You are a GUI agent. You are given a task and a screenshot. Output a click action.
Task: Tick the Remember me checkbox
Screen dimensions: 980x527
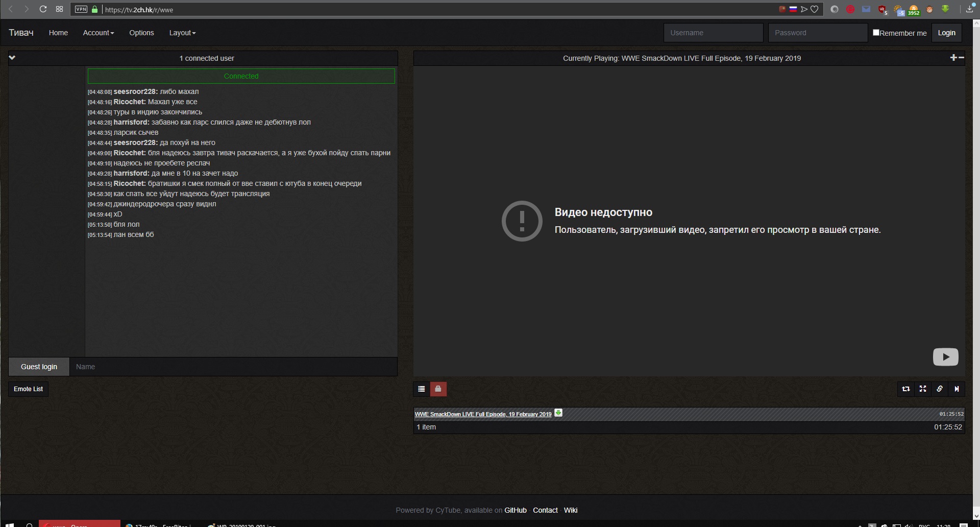tap(876, 32)
